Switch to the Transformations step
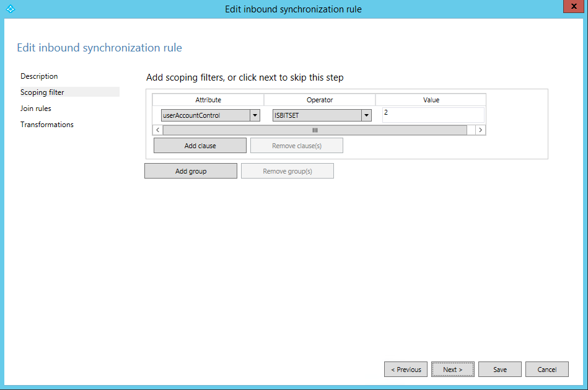Image resolution: width=588 pixels, height=390 pixels. (47, 125)
